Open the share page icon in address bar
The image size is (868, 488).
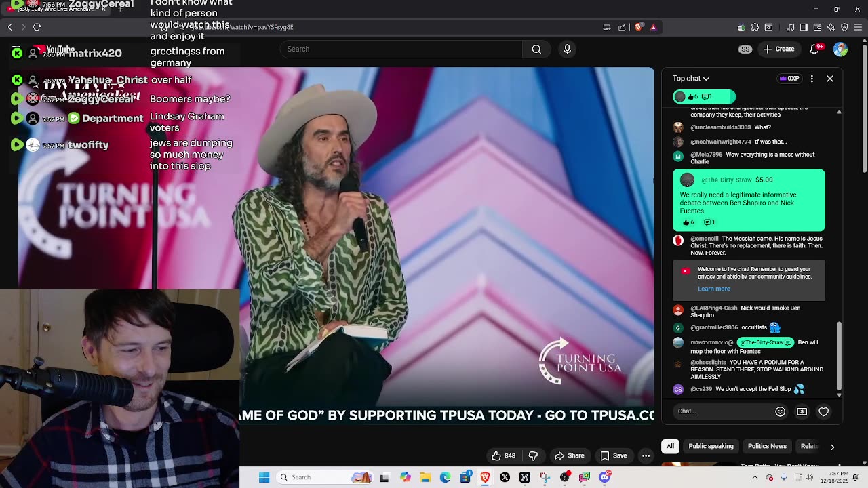pos(622,27)
